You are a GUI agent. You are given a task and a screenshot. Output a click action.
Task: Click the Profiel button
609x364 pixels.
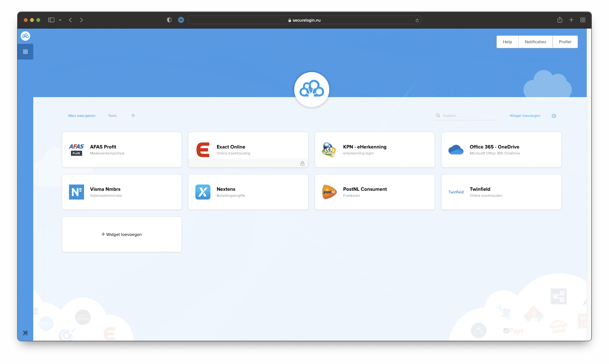(x=565, y=42)
